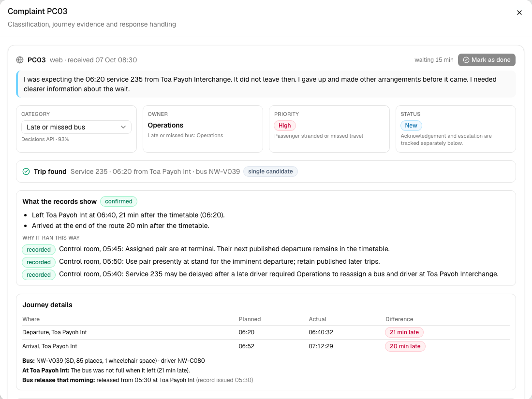Click the At Toa Payoh Int bus not full line
The width and height of the screenshot is (532, 399).
pyautogui.click(x=106, y=370)
